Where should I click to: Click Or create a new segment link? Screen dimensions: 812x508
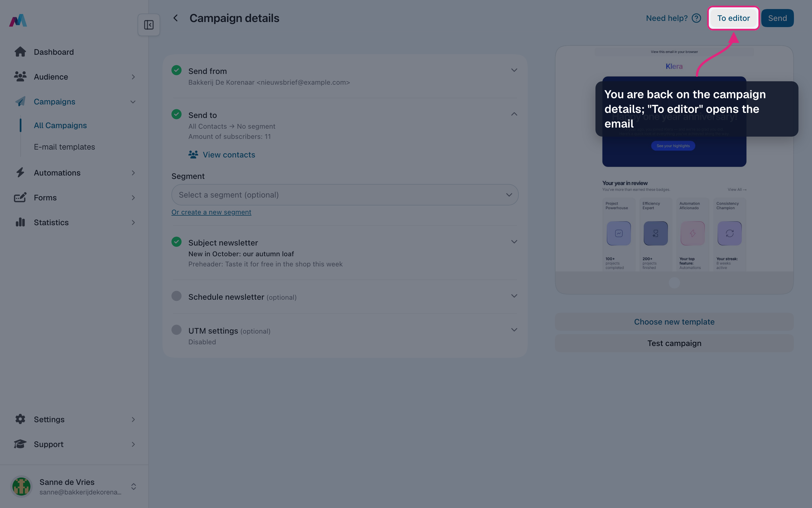click(x=211, y=212)
